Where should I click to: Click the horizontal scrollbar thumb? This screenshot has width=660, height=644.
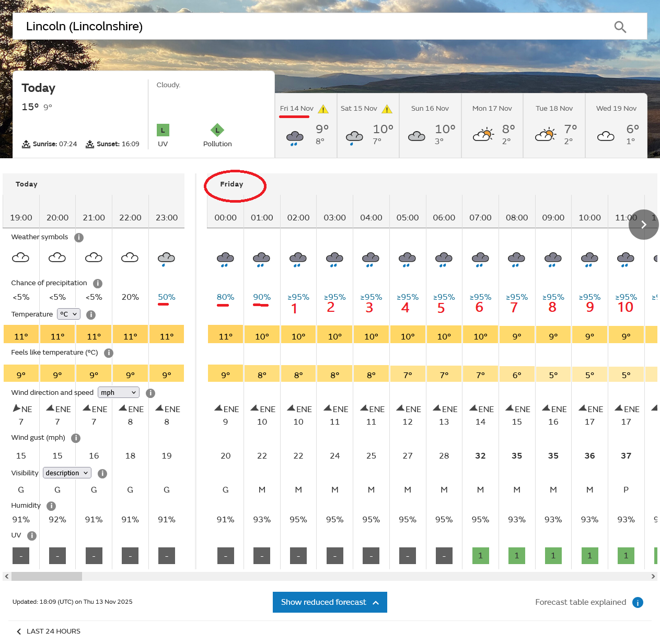(47, 577)
